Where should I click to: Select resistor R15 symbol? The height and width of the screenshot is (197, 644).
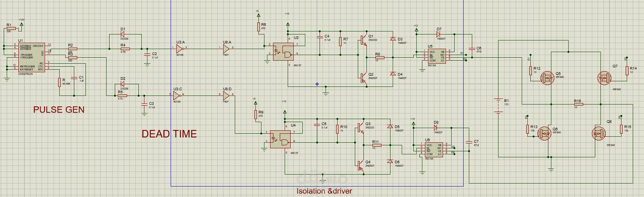(621, 129)
